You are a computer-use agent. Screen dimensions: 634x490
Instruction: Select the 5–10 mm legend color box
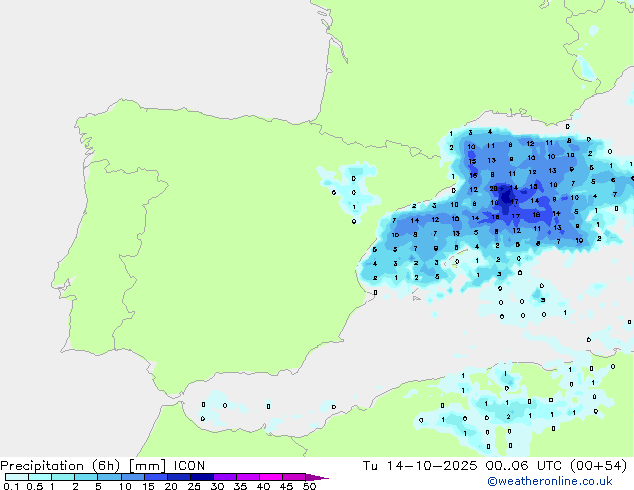109,477
